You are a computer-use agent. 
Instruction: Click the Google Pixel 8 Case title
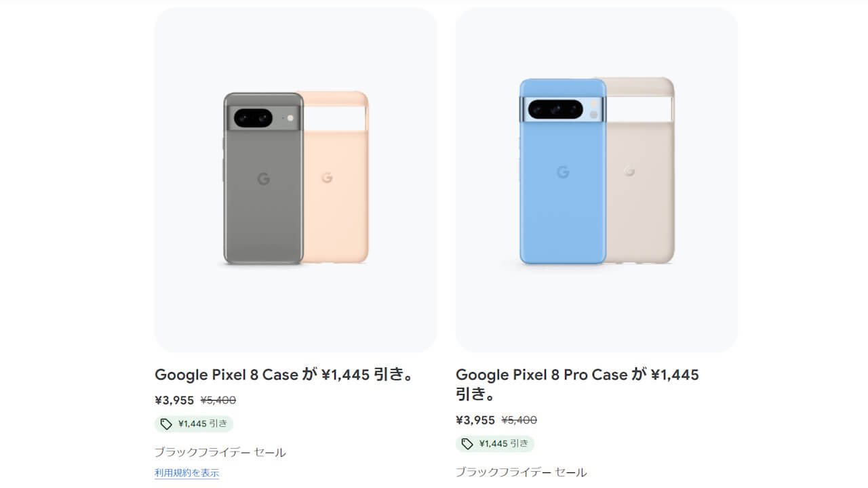pos(285,375)
